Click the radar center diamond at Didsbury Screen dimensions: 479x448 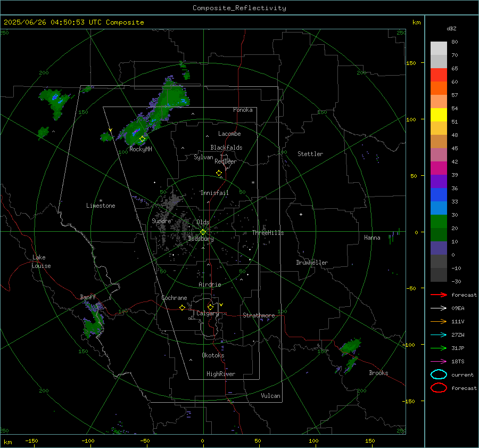pyautogui.click(x=203, y=232)
